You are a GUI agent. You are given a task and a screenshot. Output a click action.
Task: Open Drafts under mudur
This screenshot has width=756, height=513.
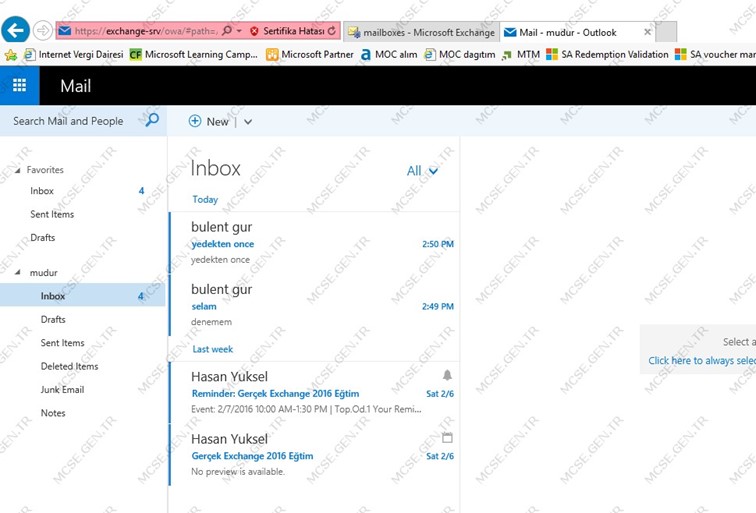click(x=53, y=319)
